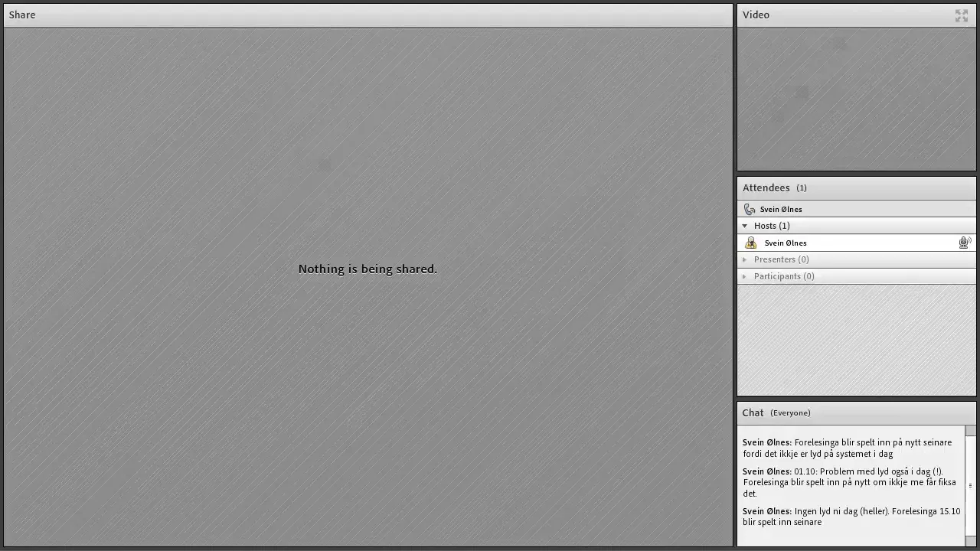This screenshot has height=551, width=980.
Task: Click the chat message starting "Ingen lyd ni dag"
Action: 851,517
